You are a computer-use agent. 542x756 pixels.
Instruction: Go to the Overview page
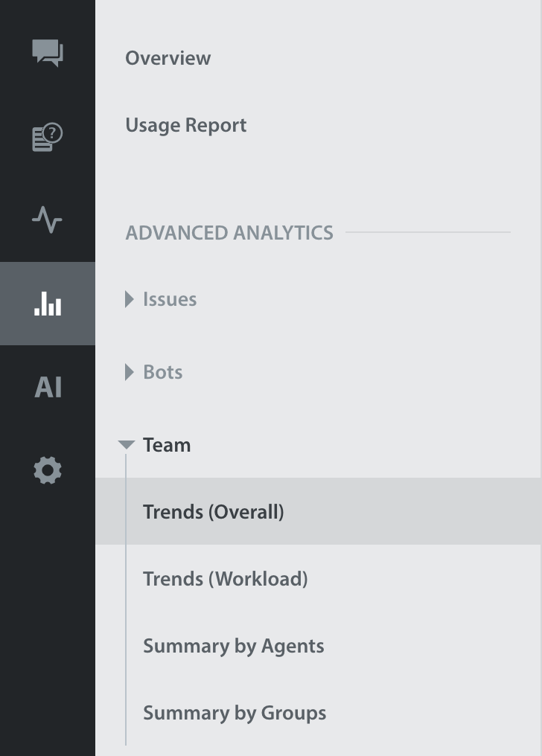coord(168,58)
